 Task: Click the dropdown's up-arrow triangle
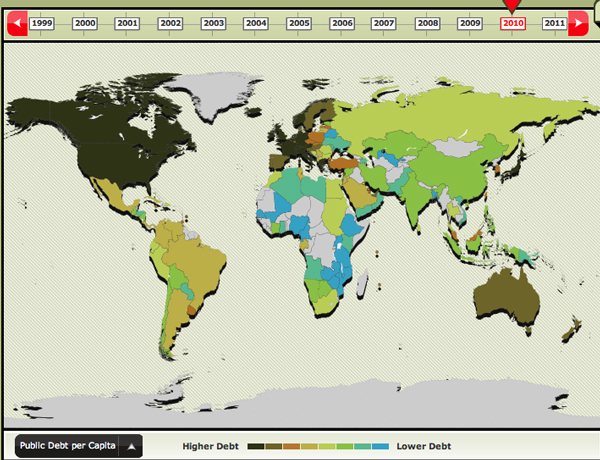point(131,446)
